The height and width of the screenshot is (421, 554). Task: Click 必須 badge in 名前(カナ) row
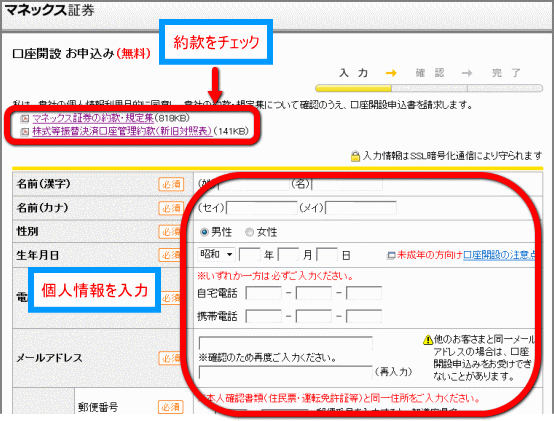tap(171, 208)
